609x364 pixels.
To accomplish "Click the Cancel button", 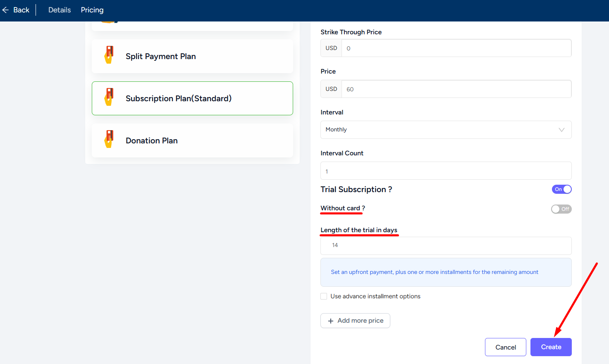I will coord(506,347).
